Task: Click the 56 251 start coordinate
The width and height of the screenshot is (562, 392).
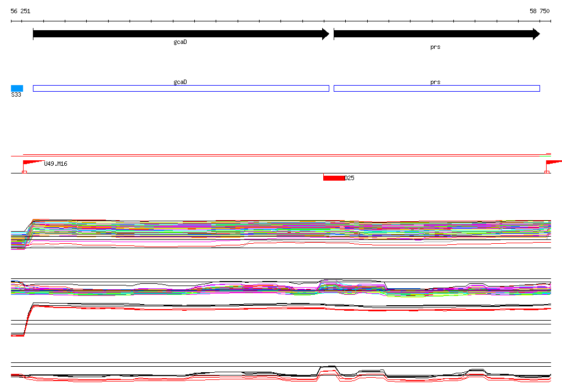Action: pos(20,11)
